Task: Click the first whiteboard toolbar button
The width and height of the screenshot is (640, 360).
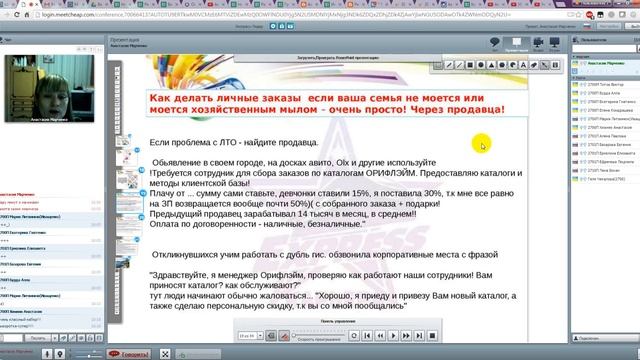Action: click(x=438, y=65)
